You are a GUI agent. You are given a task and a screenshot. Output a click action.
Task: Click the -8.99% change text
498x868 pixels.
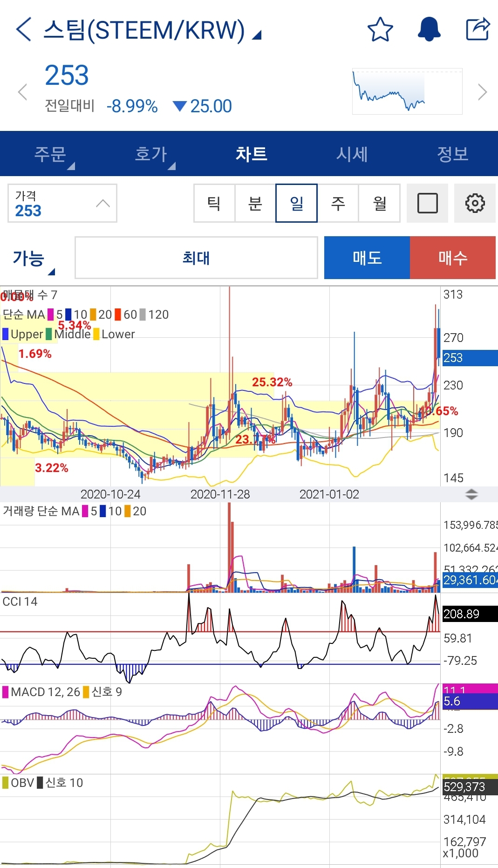132,106
